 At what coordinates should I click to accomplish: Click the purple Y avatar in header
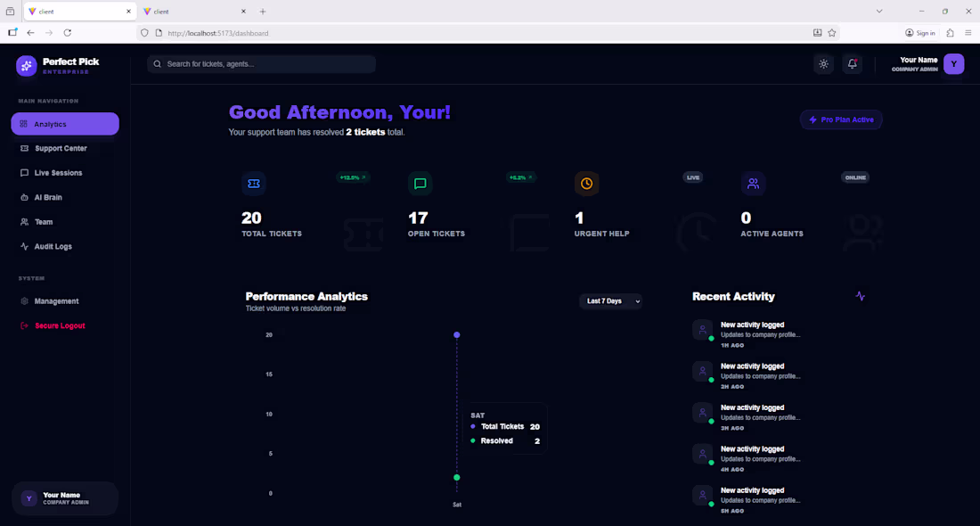pyautogui.click(x=954, y=64)
